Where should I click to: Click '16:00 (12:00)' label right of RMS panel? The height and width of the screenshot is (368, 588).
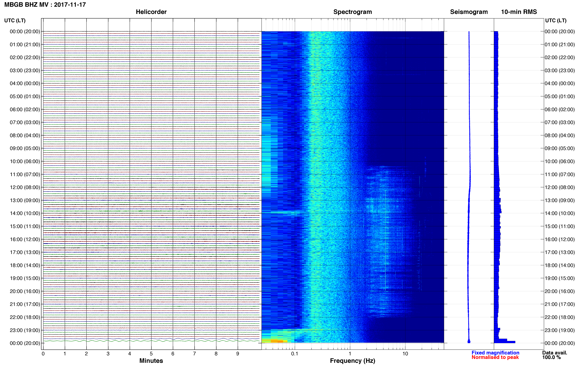(560, 239)
